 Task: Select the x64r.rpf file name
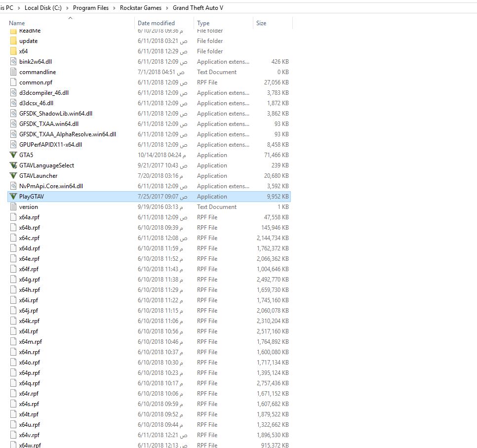(29, 394)
